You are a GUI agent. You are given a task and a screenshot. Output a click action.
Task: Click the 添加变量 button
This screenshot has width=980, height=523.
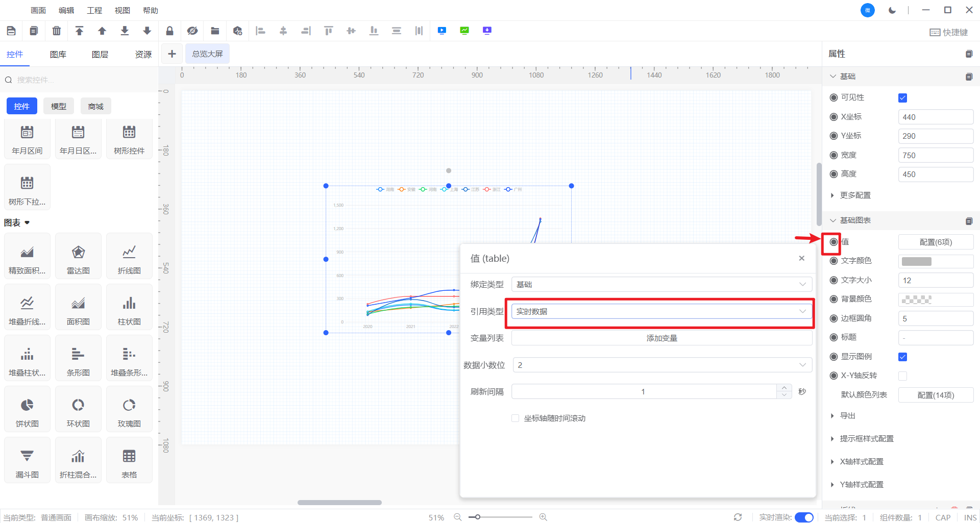pos(661,338)
